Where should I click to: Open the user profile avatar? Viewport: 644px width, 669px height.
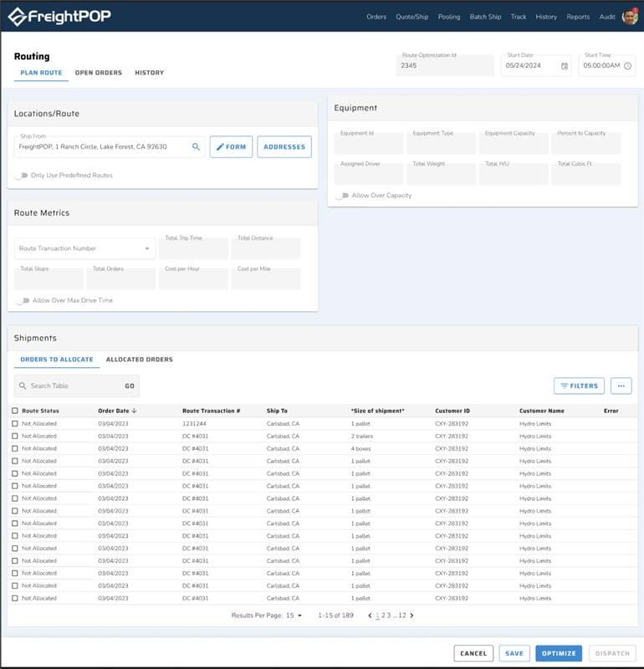point(630,17)
